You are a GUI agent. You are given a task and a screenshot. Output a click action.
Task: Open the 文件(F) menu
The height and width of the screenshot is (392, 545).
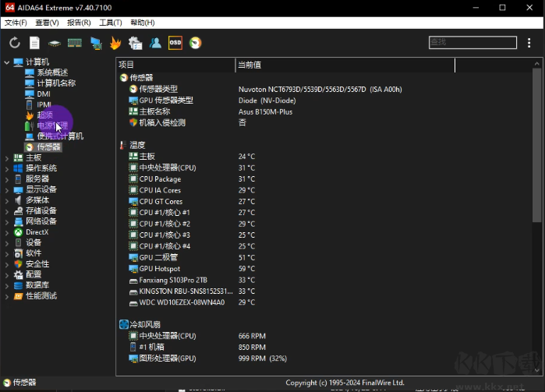16,23
